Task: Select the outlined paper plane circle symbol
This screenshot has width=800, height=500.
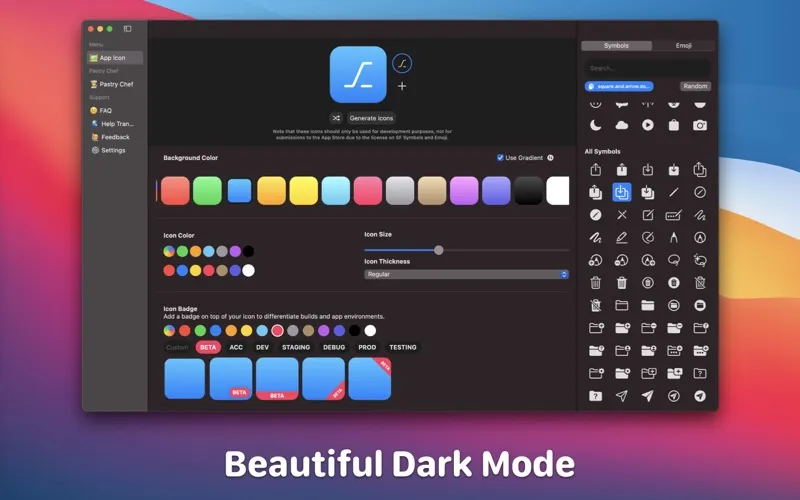Action: click(x=674, y=396)
